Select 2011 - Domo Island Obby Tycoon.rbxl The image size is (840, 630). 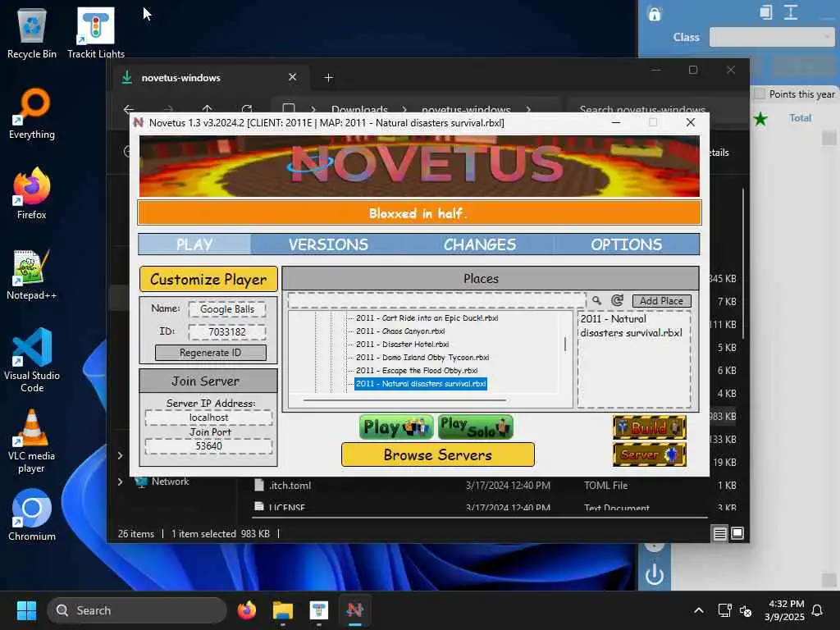422,358
